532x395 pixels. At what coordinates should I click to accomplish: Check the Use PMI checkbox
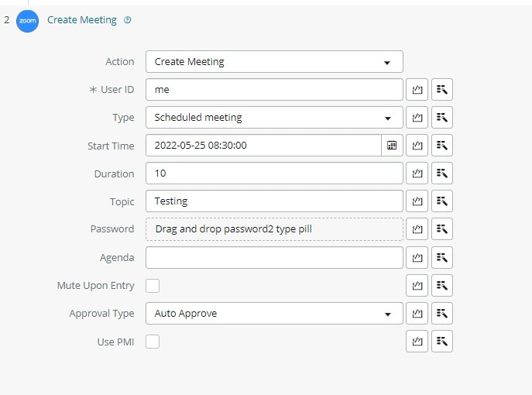pos(153,342)
